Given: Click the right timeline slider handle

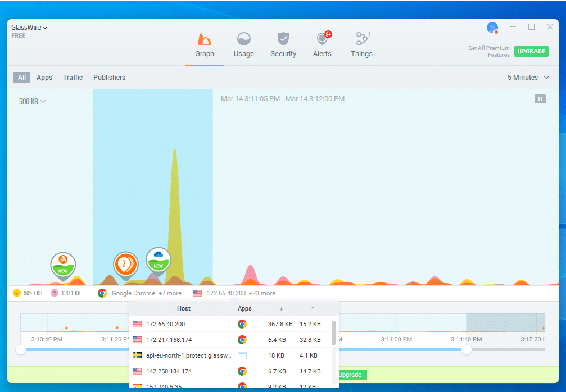Looking at the screenshot, I should 467,349.
